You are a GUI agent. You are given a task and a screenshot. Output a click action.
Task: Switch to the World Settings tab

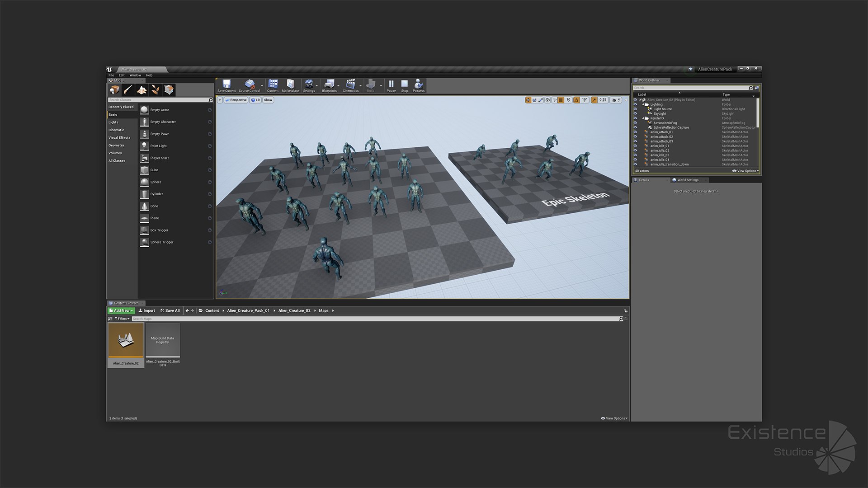(687, 180)
